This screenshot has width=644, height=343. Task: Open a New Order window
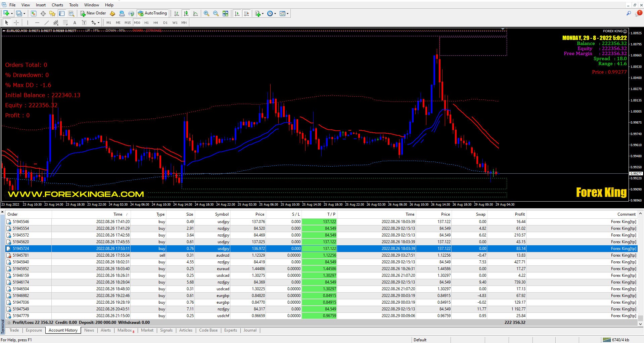[93, 13]
